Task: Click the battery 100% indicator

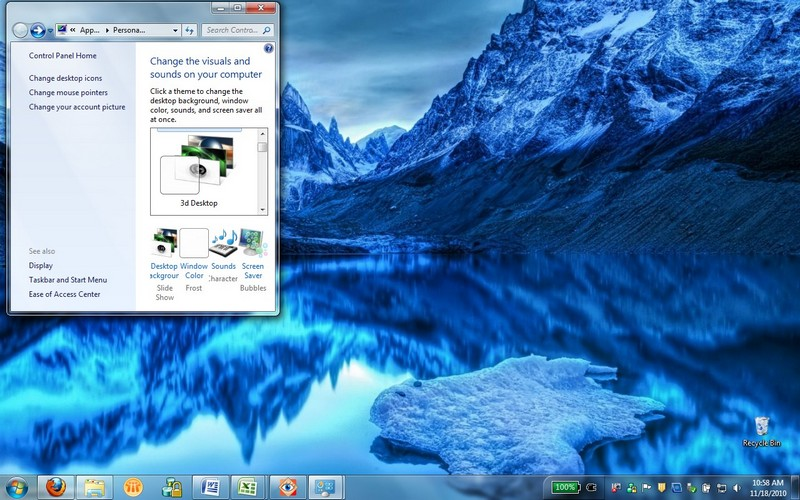Action: (x=566, y=487)
